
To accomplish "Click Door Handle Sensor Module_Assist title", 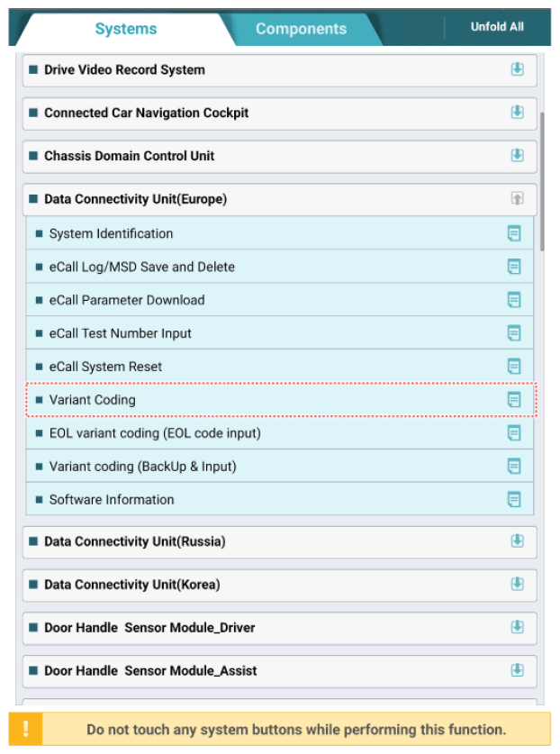I will tap(150, 671).
